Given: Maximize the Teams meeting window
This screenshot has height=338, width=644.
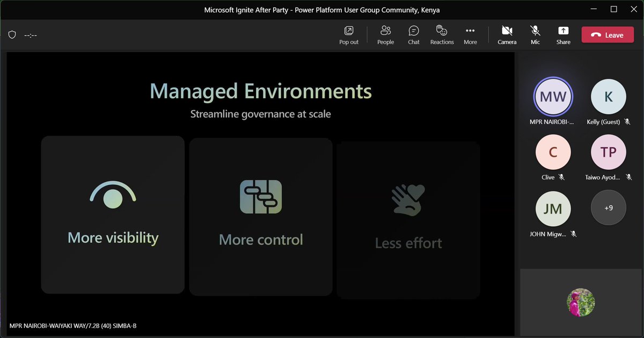Looking at the screenshot, I should coord(614,9).
